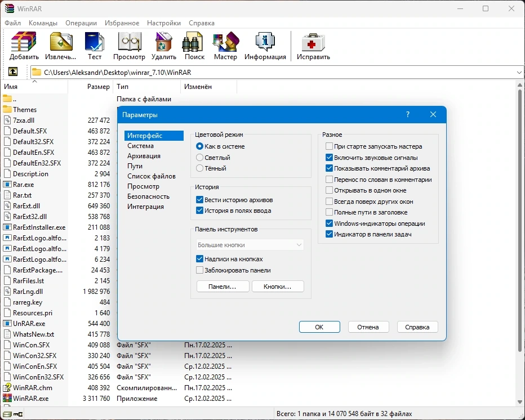The width and height of the screenshot is (525, 420).
Task: Open the Большие кнопки dropdown
Action: (x=250, y=245)
